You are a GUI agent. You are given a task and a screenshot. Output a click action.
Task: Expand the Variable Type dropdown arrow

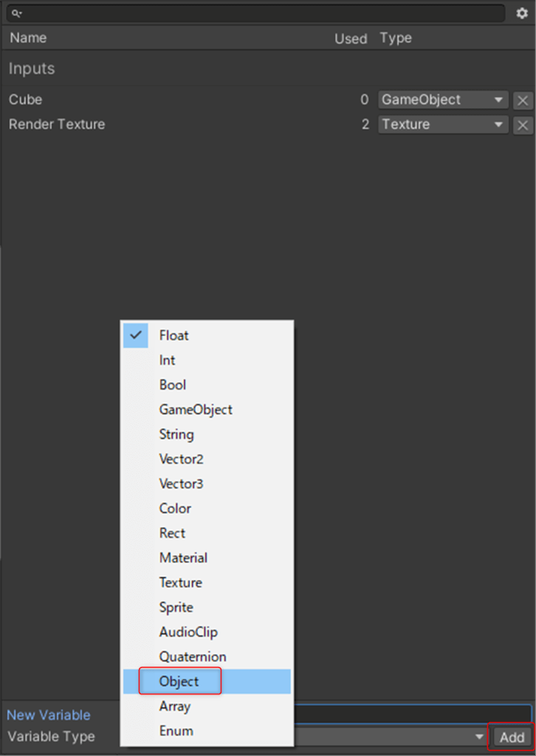[480, 737]
